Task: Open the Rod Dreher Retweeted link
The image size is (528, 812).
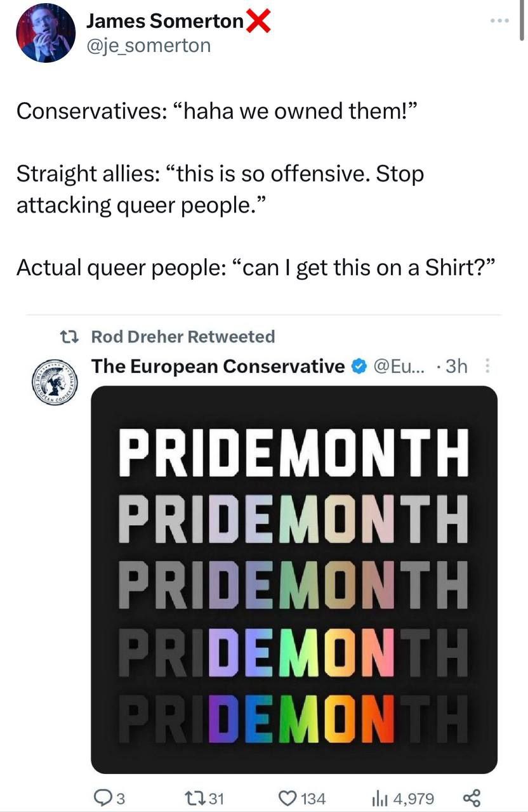Action: [183, 336]
